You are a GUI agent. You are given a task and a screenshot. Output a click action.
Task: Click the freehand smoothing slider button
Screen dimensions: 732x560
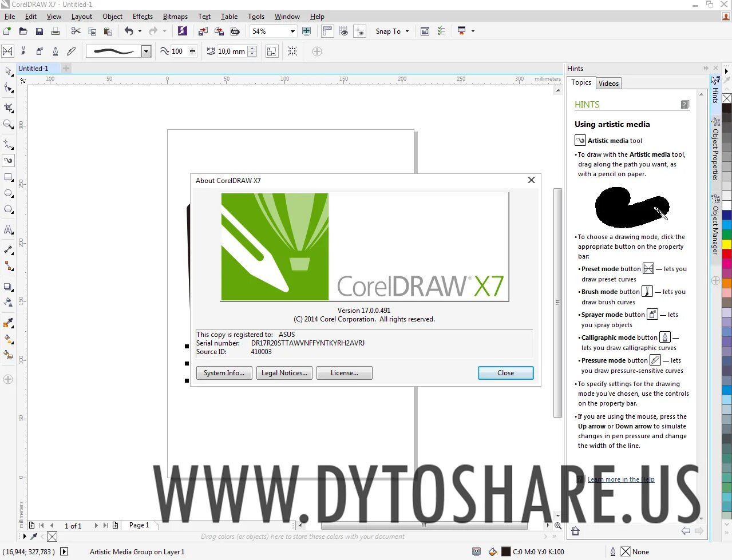(192, 51)
